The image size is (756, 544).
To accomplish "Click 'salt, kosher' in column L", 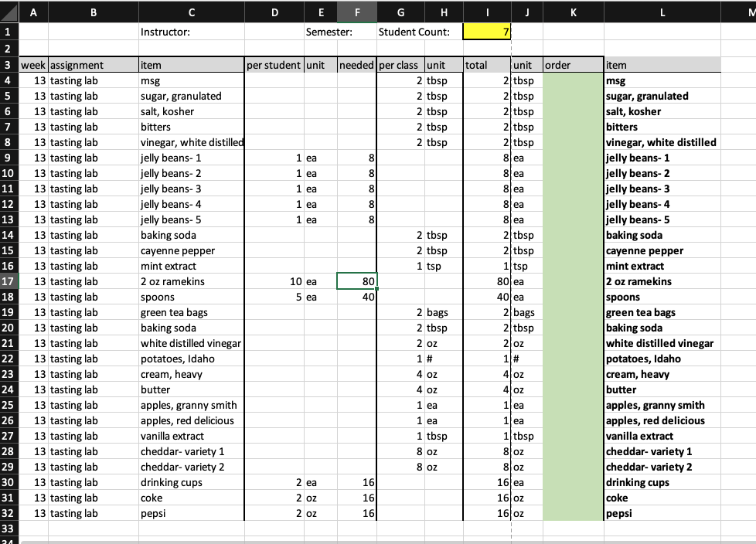I will tap(662, 111).
